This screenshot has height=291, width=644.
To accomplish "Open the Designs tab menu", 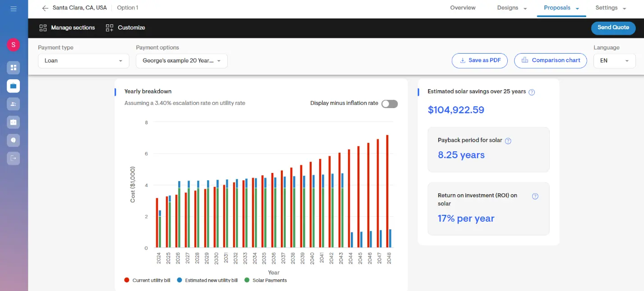I will point(512,8).
